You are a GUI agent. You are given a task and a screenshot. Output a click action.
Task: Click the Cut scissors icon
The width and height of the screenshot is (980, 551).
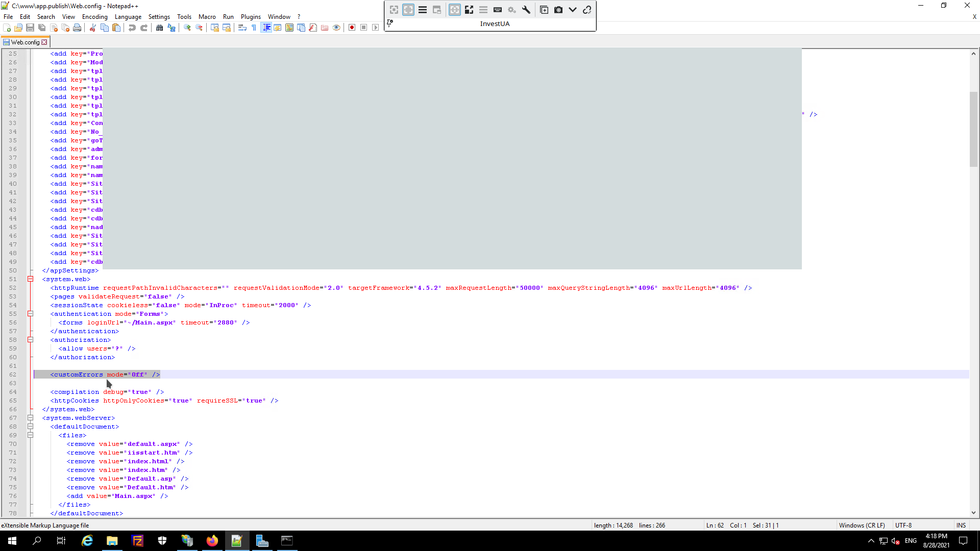tap(93, 28)
